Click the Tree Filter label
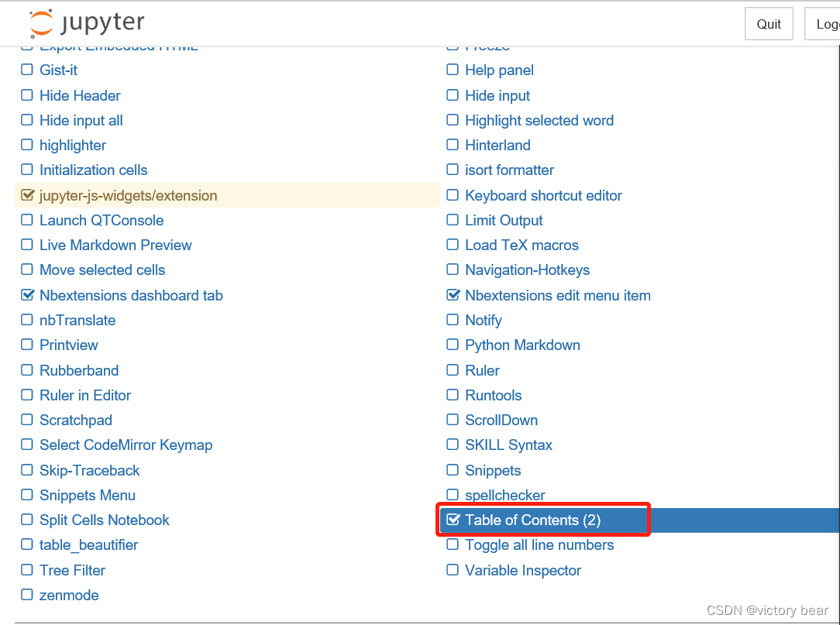Viewport: 840px width, 625px height. point(71,570)
